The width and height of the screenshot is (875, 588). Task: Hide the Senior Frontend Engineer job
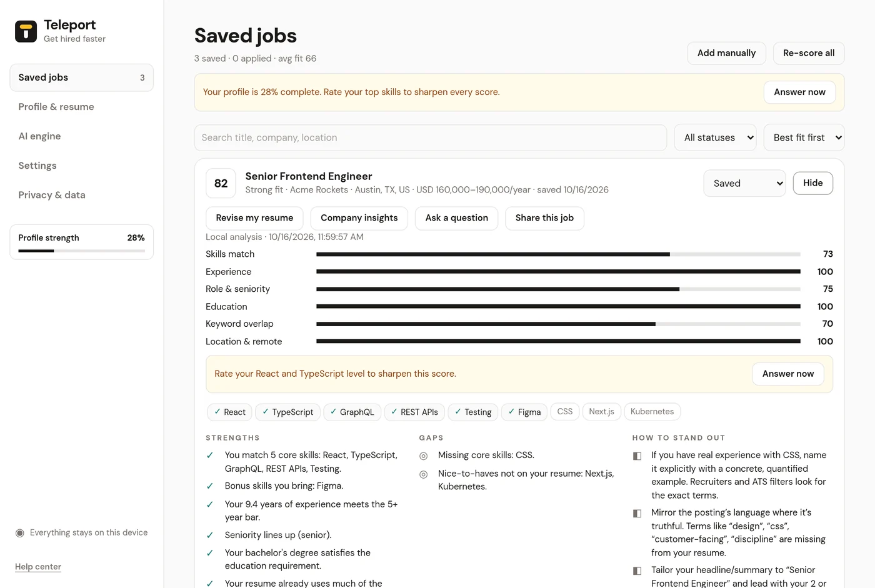[x=812, y=183]
